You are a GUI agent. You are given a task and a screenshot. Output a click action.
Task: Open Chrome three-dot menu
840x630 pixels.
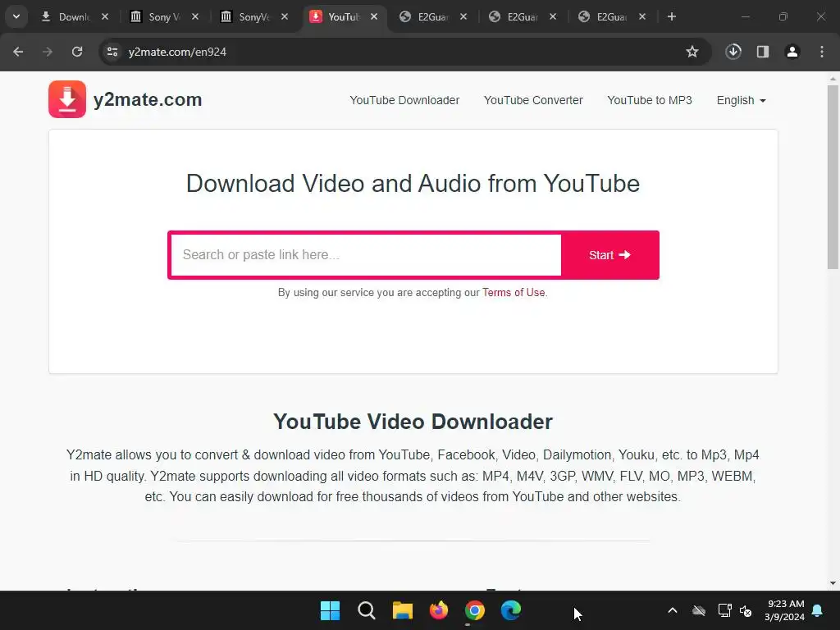(x=822, y=52)
